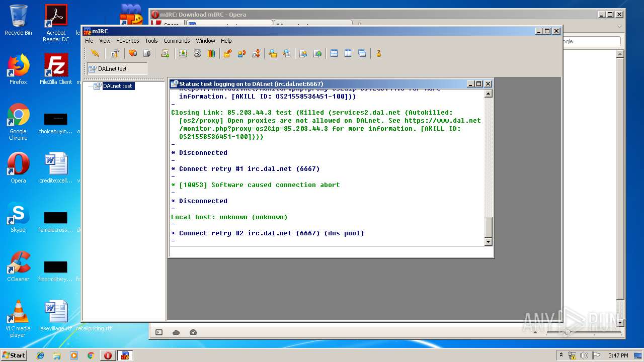Click 'Connect retry #2 irc.dal.net' line
The image size is (644, 362).
[x=267, y=233]
